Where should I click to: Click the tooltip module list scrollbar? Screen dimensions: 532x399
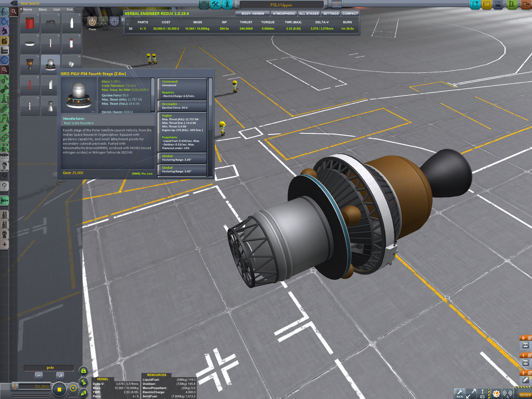pyautogui.click(x=210, y=104)
